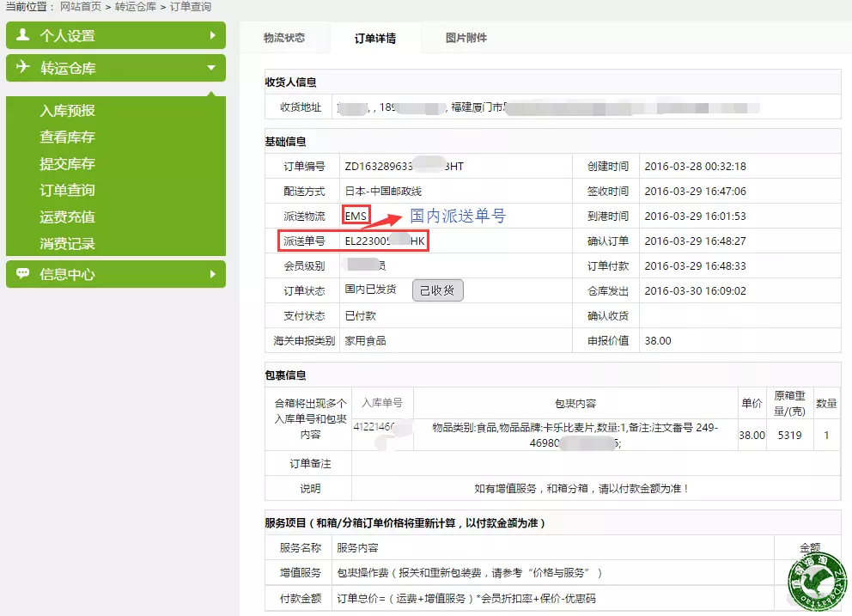Screen dimensions: 852x616
Task: Click the 信息中心 menu text
Action: pos(67,274)
